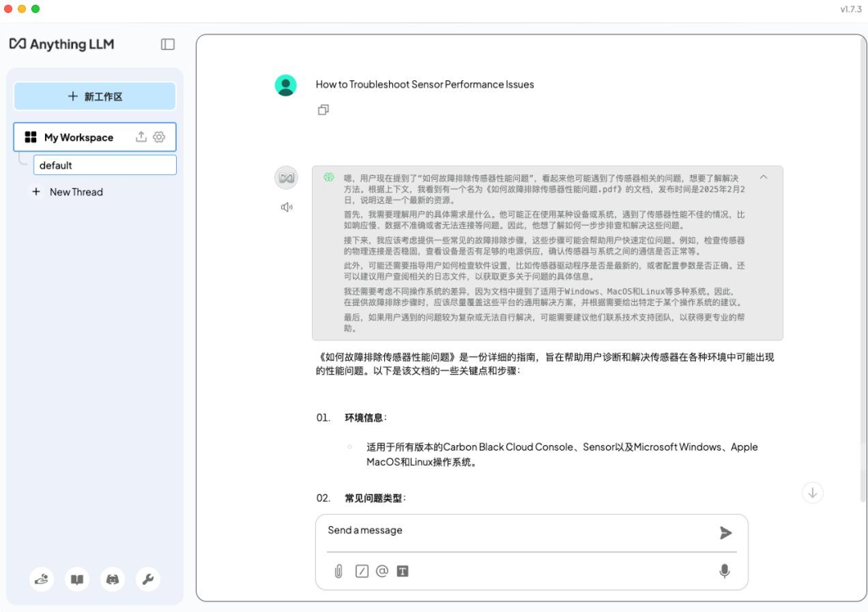Click the green brain thought icon
This screenshot has height=612, width=868.
tap(329, 177)
